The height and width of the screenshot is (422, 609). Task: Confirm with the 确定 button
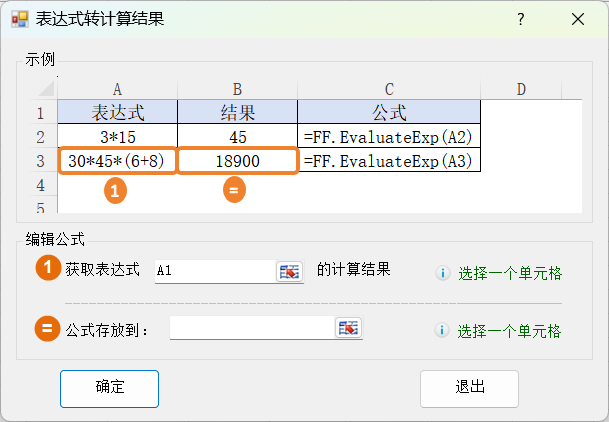coord(109,387)
